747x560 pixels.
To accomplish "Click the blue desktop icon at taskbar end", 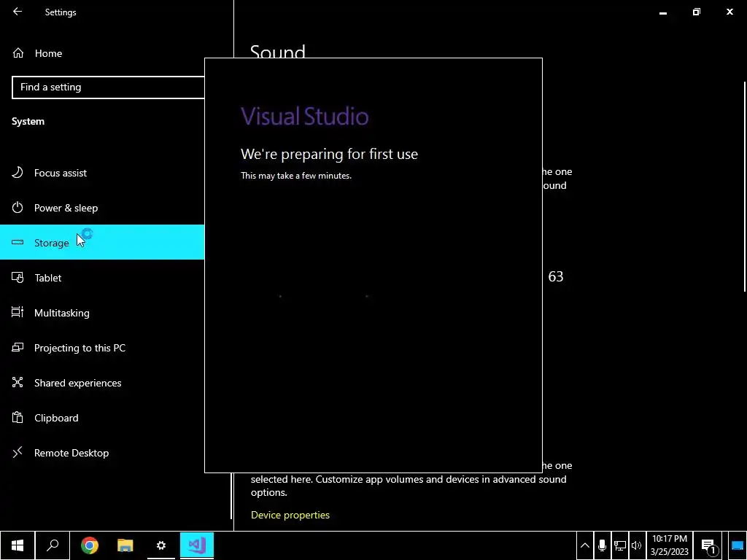I will click(737, 545).
